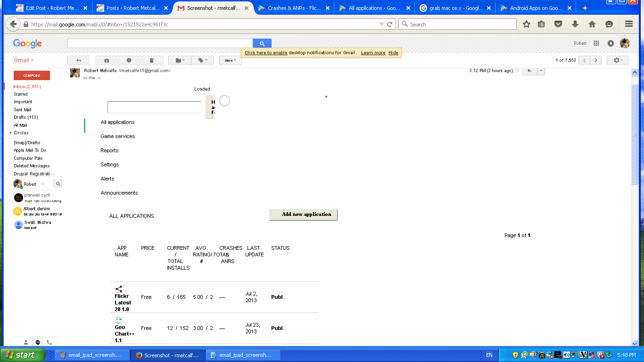Switch to Android Apps on Google tab
Viewport: 644px width, 362px height.
click(x=536, y=8)
